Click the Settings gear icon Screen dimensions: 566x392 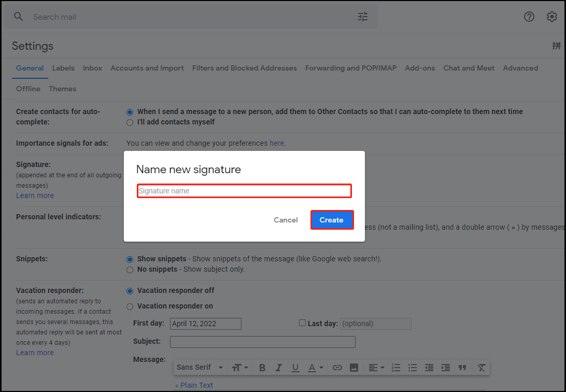(552, 17)
